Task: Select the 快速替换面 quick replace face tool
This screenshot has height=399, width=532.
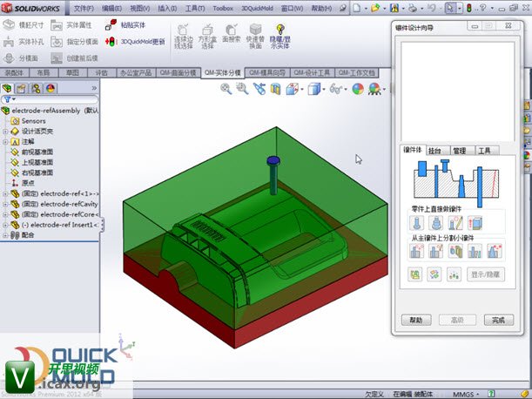Action: [x=255, y=37]
